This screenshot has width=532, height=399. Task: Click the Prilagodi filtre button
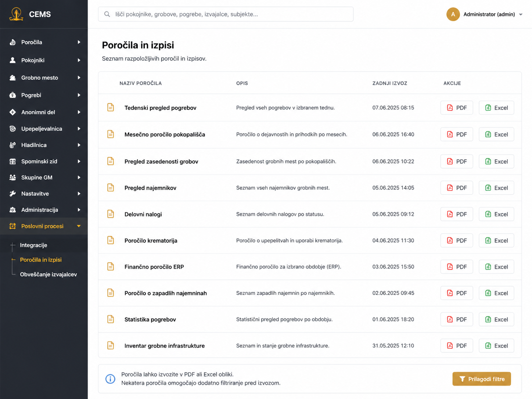482,379
